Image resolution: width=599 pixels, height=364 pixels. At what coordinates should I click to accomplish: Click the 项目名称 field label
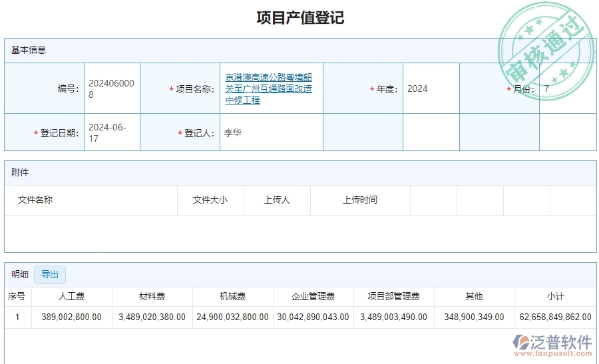pyautogui.click(x=192, y=89)
